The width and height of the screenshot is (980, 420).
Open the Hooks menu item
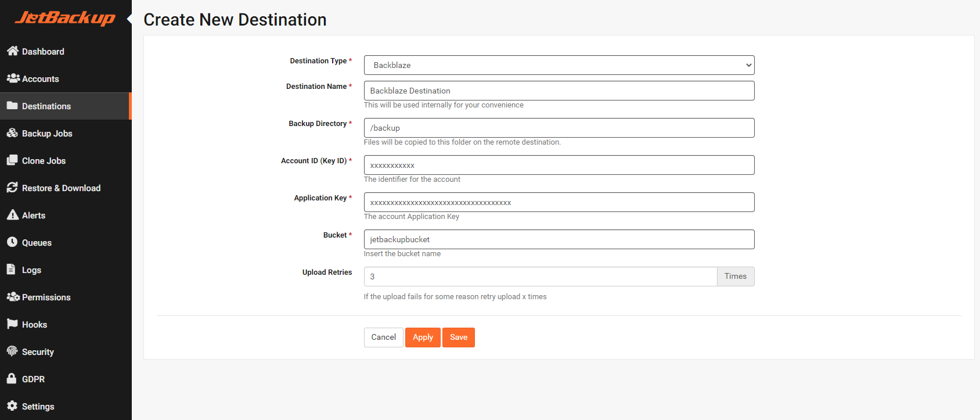click(34, 325)
